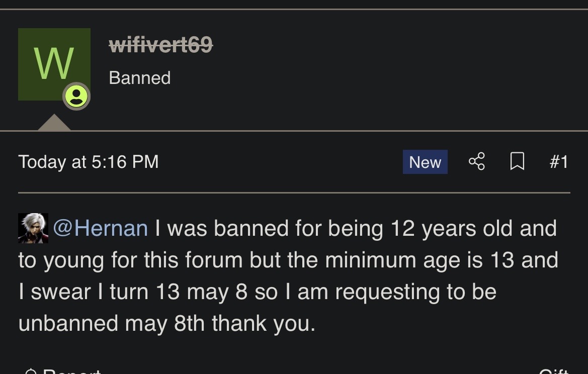Open the wifivert69 username profile

point(161,46)
